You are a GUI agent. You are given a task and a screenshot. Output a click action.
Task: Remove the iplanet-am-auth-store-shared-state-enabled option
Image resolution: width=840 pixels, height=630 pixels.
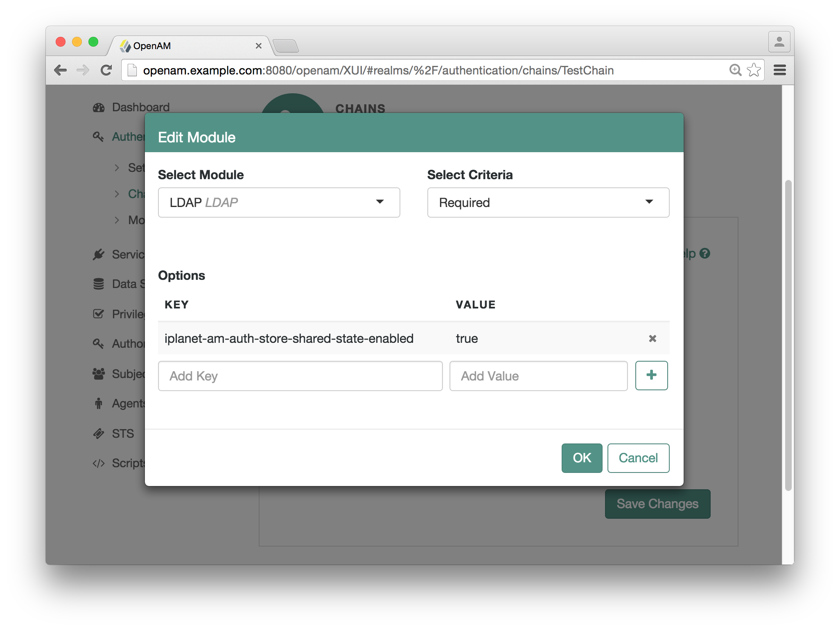pos(653,338)
